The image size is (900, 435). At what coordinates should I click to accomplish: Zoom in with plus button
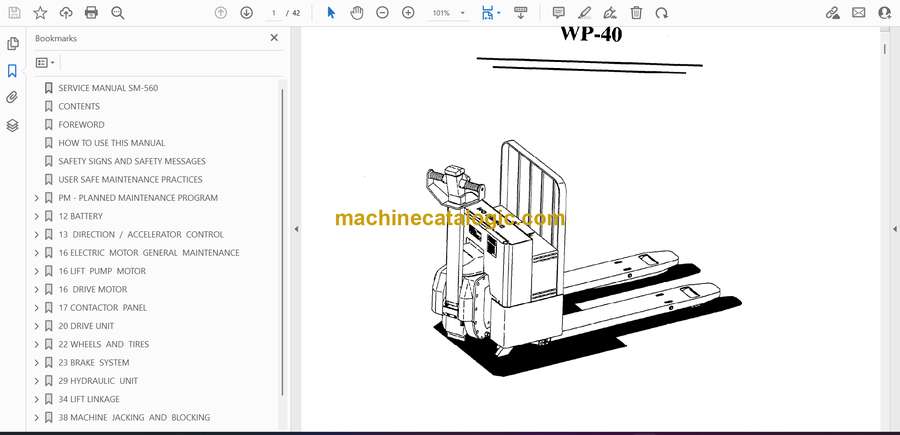click(x=408, y=13)
